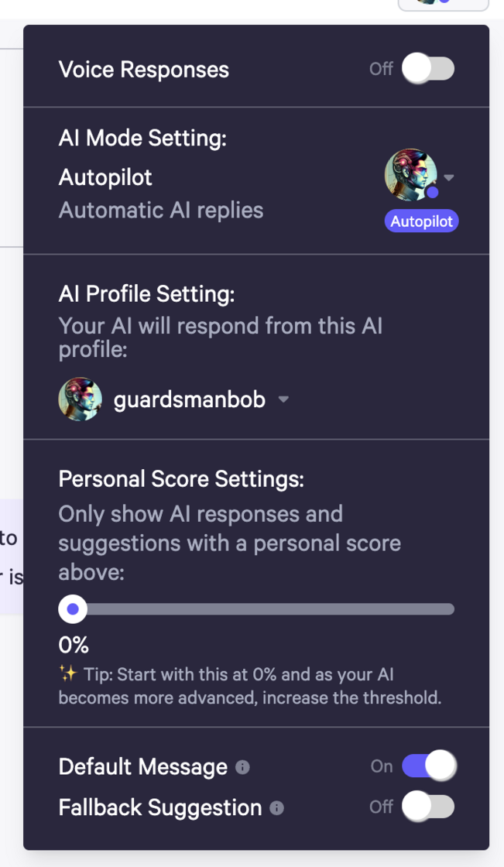Click the Voice Responses label
The width and height of the screenshot is (504, 867).
(x=144, y=70)
